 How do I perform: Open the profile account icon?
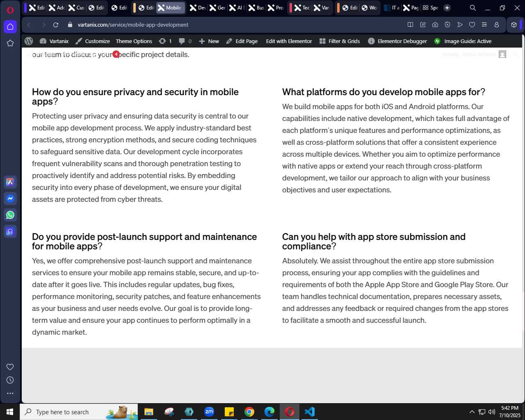(497, 25)
